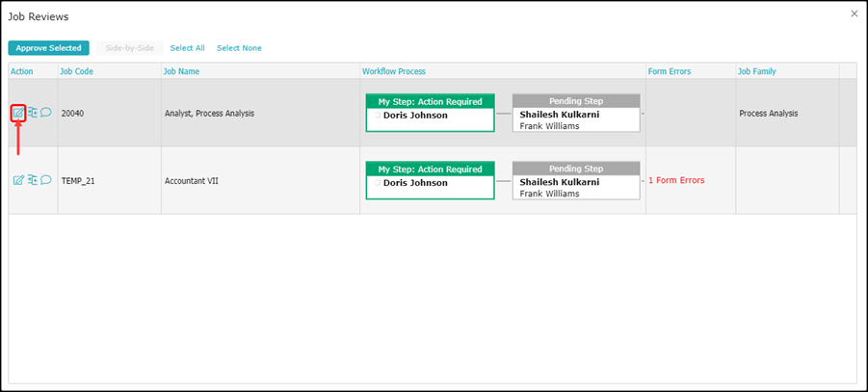The image size is (868, 392).
Task: Click the edit icon for TEMP_21
Action: 18,180
